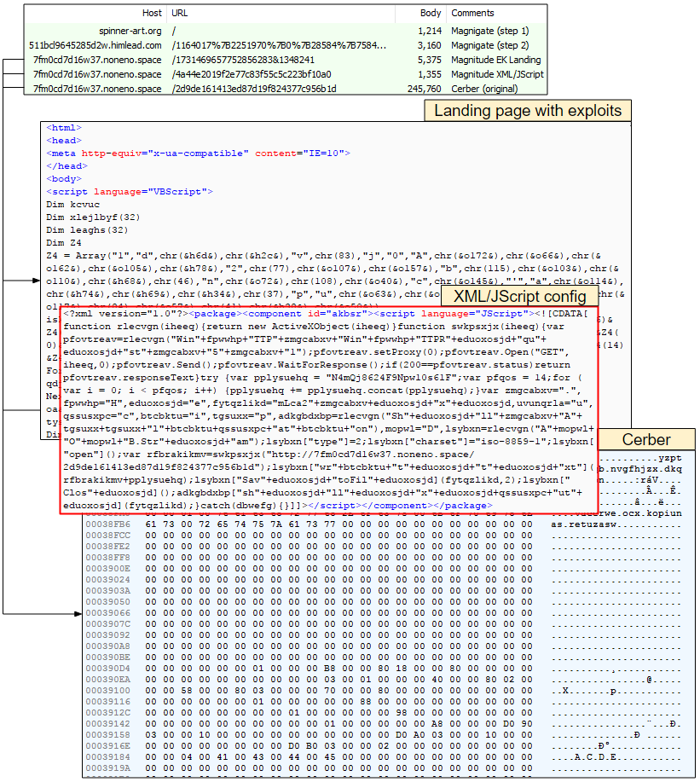Click hex offset 00039184
700x782 pixels.
click(x=107, y=757)
